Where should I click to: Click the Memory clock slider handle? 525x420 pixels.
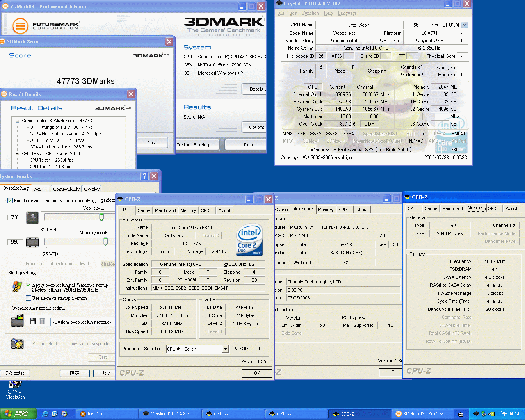point(105,242)
